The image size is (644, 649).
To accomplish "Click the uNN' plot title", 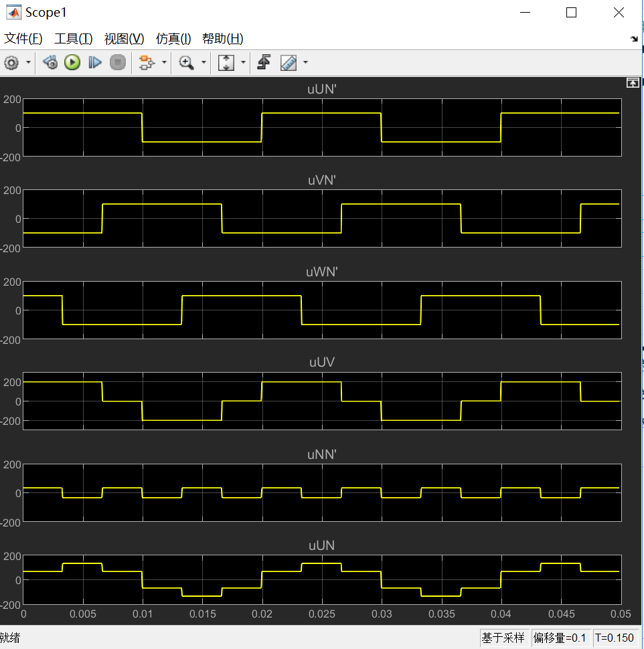I will (x=322, y=454).
